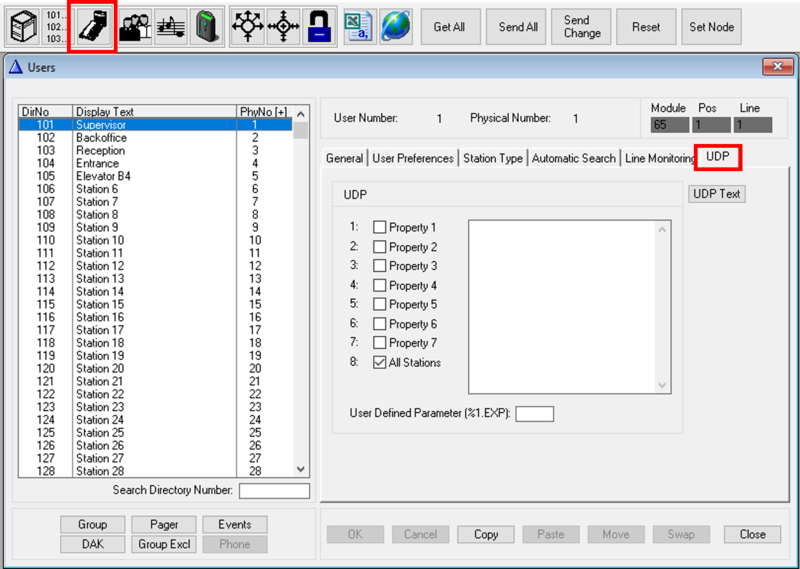Viewport: 800px width, 569px height.
Task: Open the DAK button
Action: coord(92,544)
